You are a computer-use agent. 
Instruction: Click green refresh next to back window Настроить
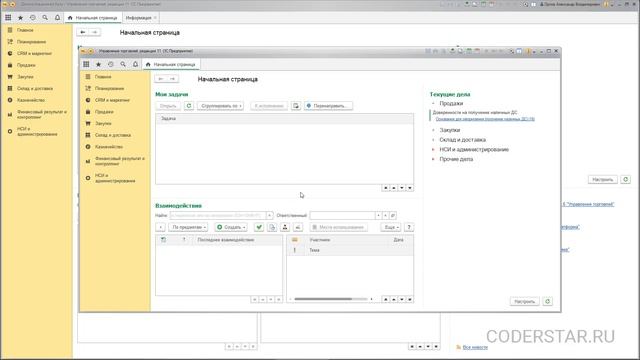coord(625,179)
